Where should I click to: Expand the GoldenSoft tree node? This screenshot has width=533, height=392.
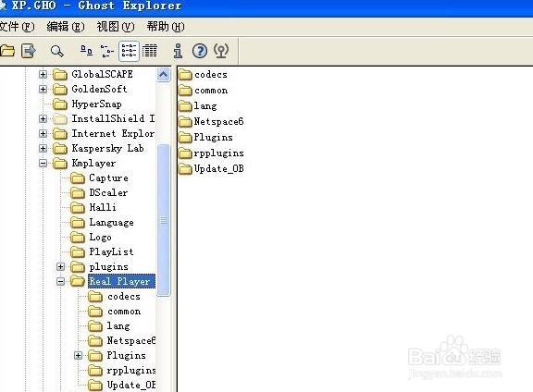point(43,89)
